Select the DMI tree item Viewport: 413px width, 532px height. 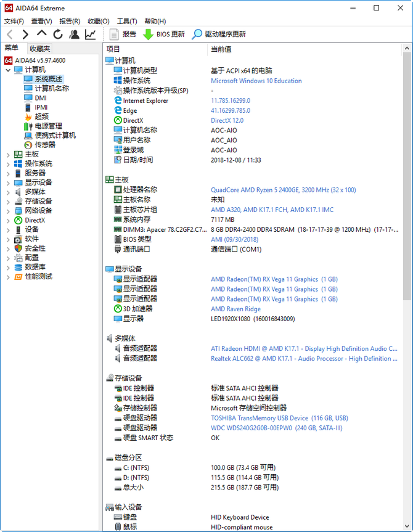36,98
